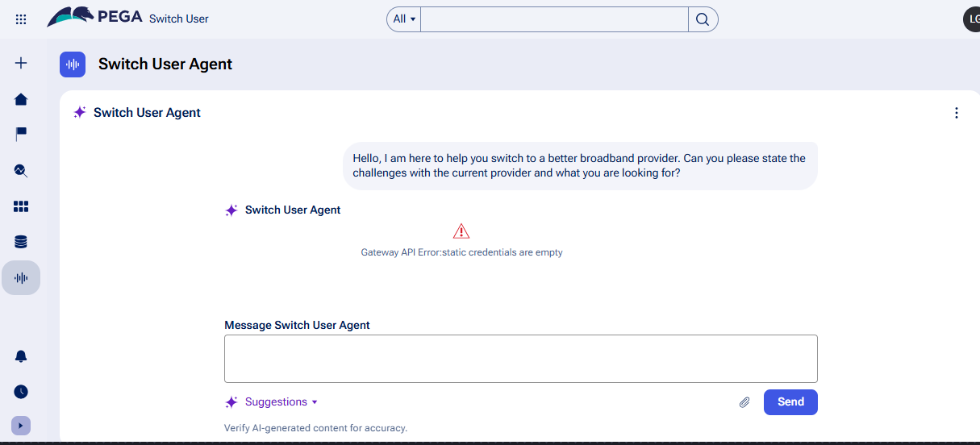Viewport: 980px width, 445px height.
Task: Click the 'Message Switch User Agent' label
Action: coord(297,325)
